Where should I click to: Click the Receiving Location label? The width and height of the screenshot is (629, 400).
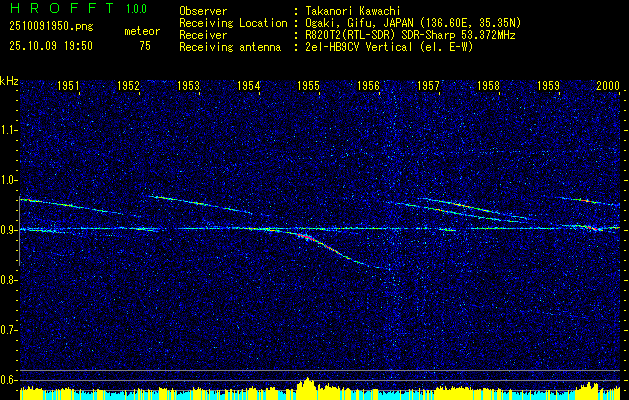233,24
